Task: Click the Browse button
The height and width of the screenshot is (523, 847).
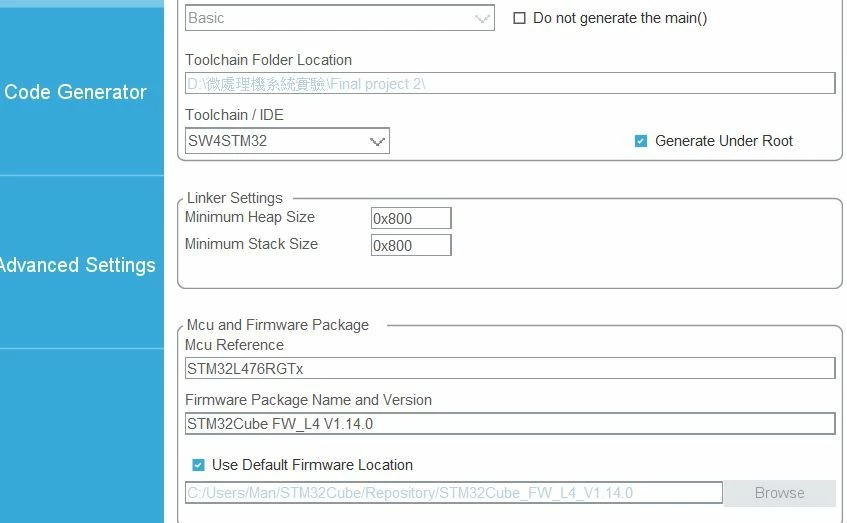Action: point(779,493)
